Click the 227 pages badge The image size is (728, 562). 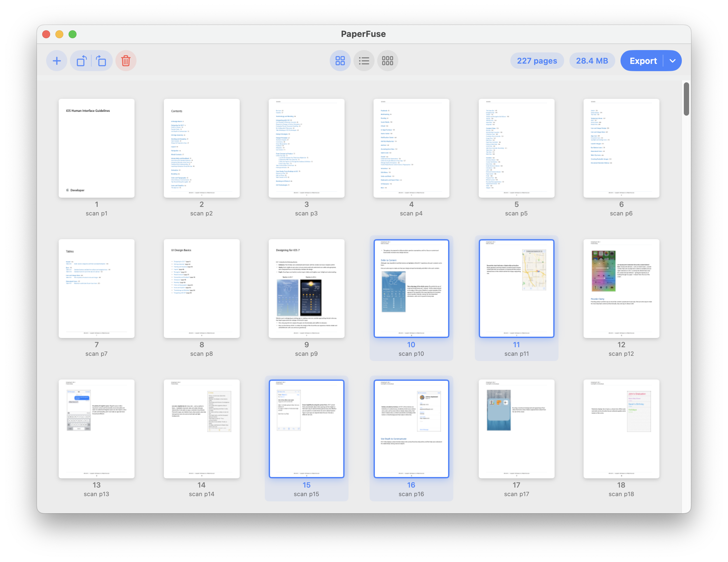pyautogui.click(x=537, y=61)
